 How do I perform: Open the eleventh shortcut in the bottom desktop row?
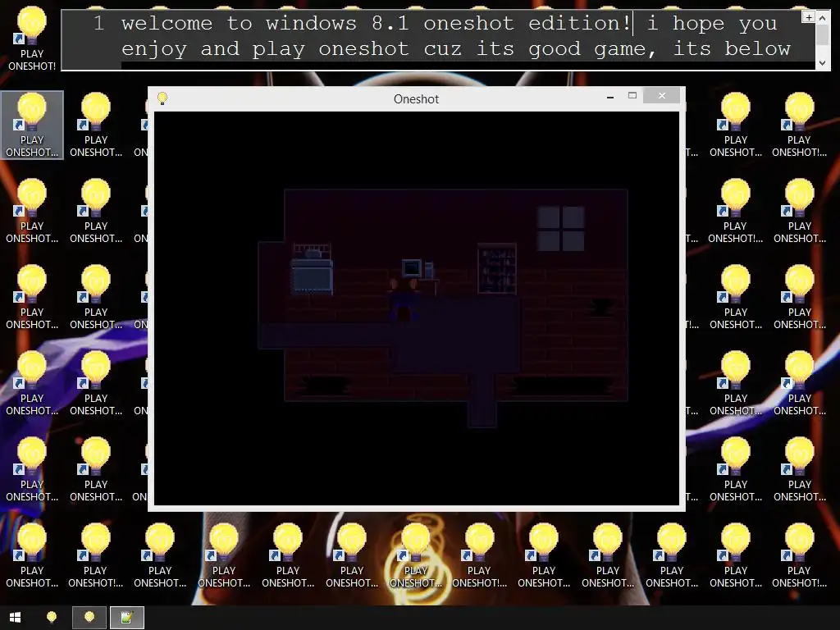click(x=672, y=555)
